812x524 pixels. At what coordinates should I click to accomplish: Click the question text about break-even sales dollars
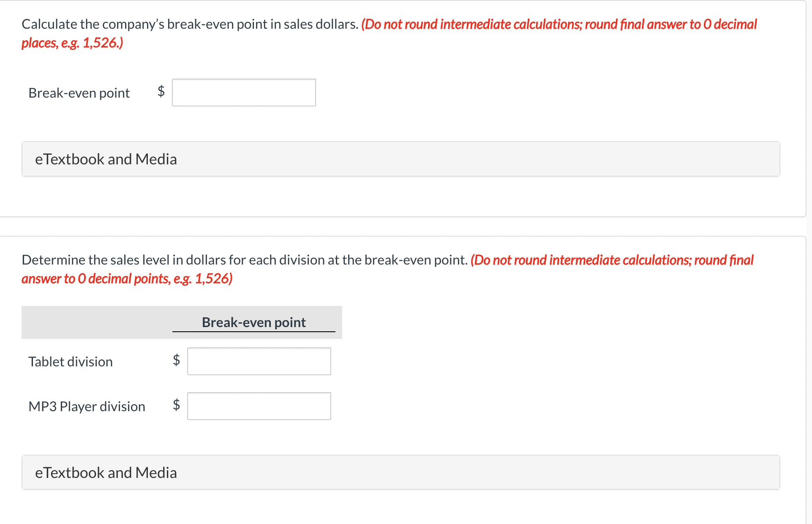point(189,24)
